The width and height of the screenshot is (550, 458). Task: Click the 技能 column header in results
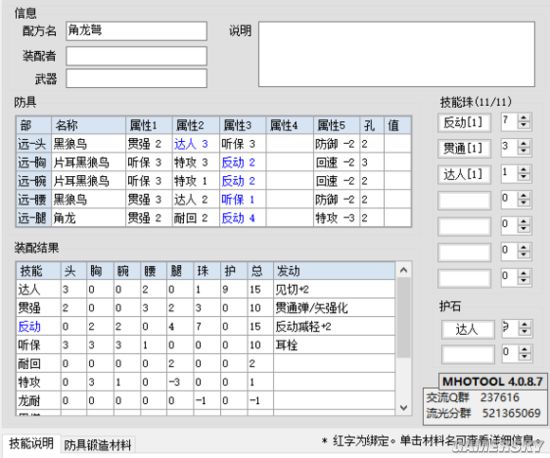click(38, 271)
